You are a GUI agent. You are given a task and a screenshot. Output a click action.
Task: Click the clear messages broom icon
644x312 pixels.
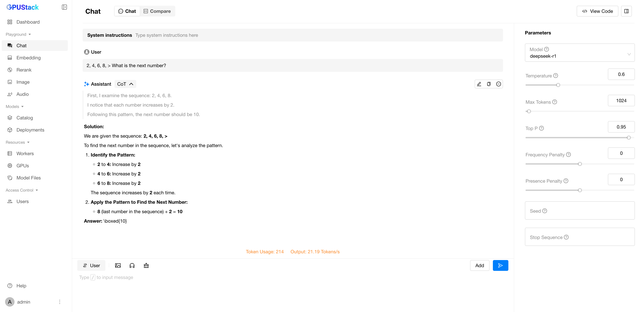coord(146,265)
